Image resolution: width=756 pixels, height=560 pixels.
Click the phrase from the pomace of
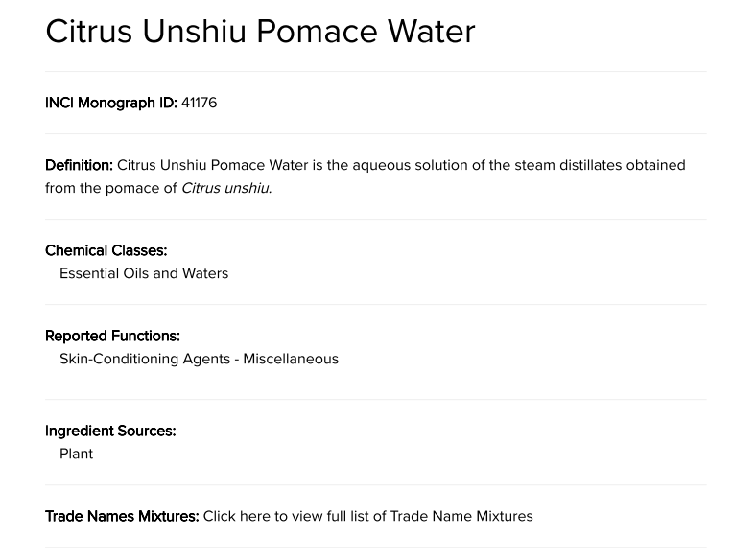tap(110, 188)
